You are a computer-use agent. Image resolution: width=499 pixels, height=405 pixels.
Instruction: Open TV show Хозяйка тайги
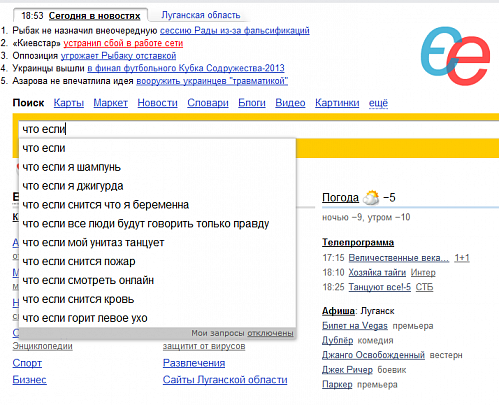pyautogui.click(x=377, y=273)
